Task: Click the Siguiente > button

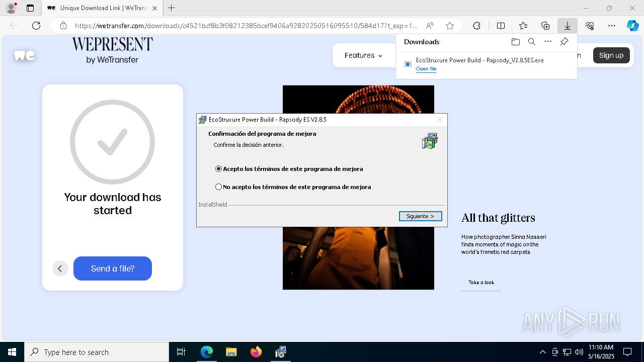Action: pos(420,216)
